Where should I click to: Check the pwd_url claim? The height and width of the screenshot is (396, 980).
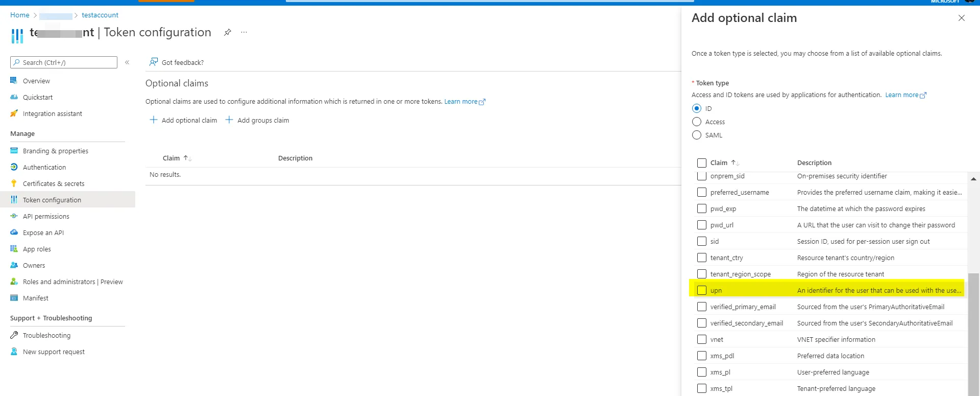point(702,225)
